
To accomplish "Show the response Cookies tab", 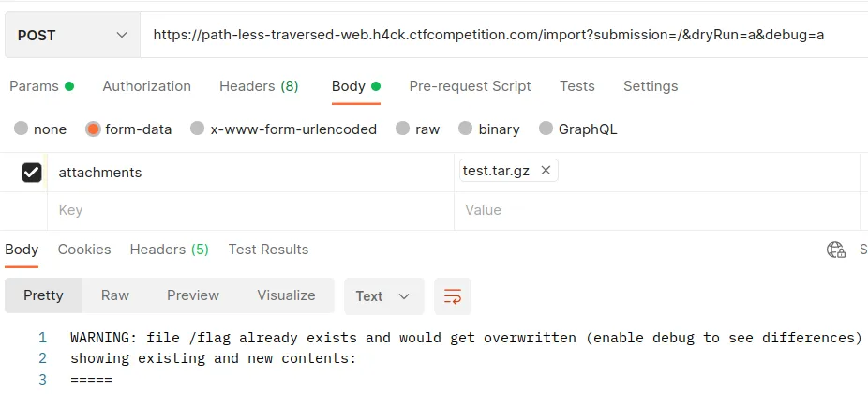I will [84, 250].
